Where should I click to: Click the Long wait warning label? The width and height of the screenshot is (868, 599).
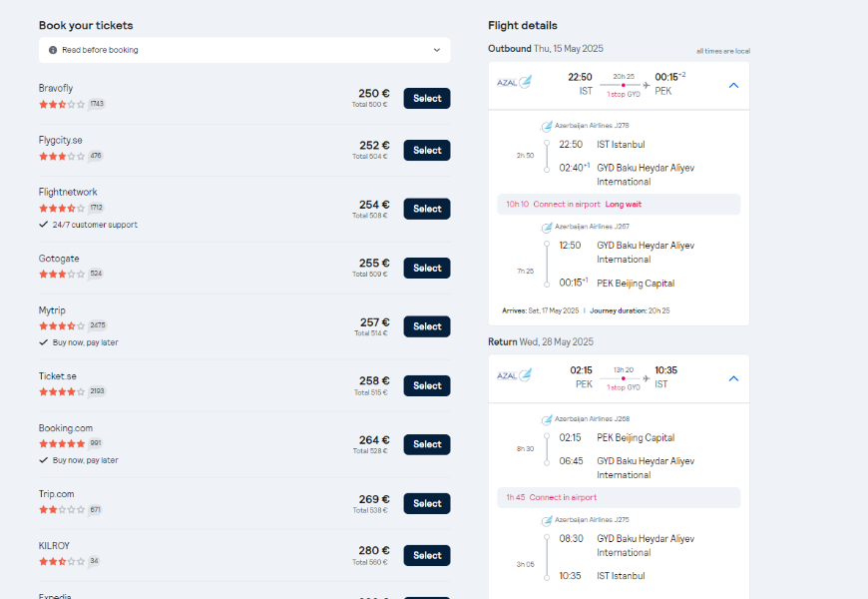click(623, 205)
